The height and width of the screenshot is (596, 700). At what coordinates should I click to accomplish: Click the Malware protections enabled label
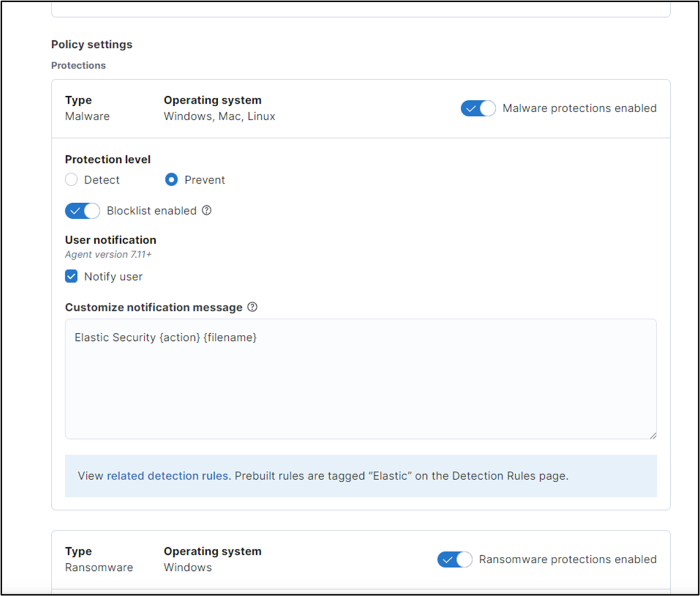coord(579,108)
